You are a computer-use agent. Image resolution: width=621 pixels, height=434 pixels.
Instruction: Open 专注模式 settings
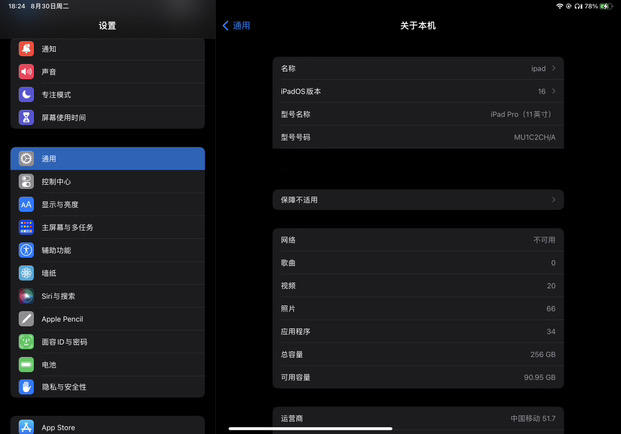pyautogui.click(x=108, y=95)
